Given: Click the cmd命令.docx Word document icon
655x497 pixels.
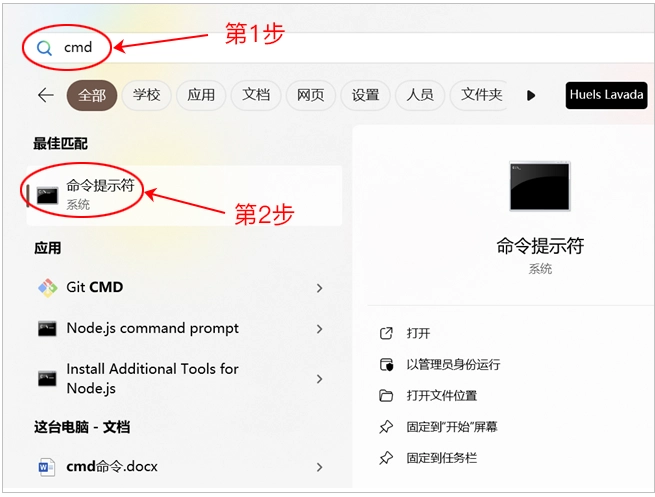Looking at the screenshot, I should pos(47,467).
